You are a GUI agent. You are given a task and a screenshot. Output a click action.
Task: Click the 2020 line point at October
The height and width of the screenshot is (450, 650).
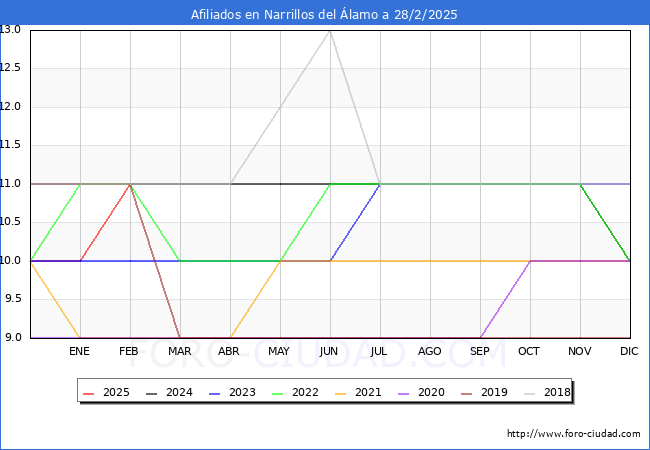530,261
